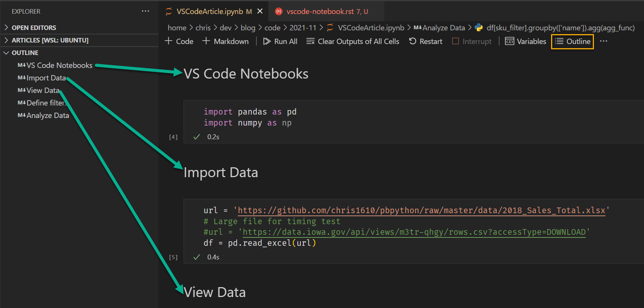This screenshot has width=644, height=308.
Task: Click the 2021-11 breadcrumb folder
Action: coord(303,28)
